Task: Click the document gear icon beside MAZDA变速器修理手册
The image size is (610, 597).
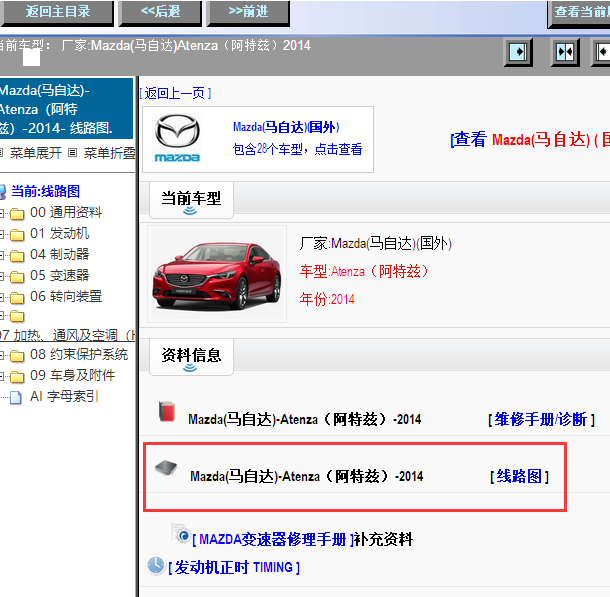Action: 181,533
